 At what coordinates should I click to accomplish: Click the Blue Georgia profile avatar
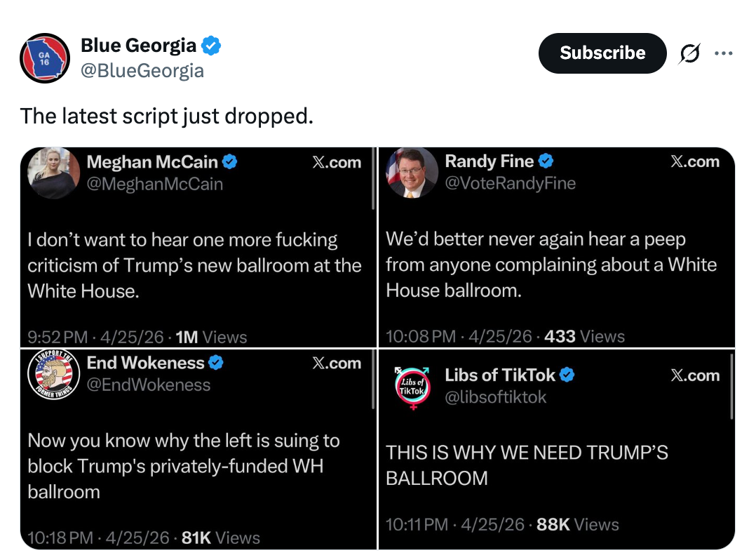pyautogui.click(x=44, y=58)
